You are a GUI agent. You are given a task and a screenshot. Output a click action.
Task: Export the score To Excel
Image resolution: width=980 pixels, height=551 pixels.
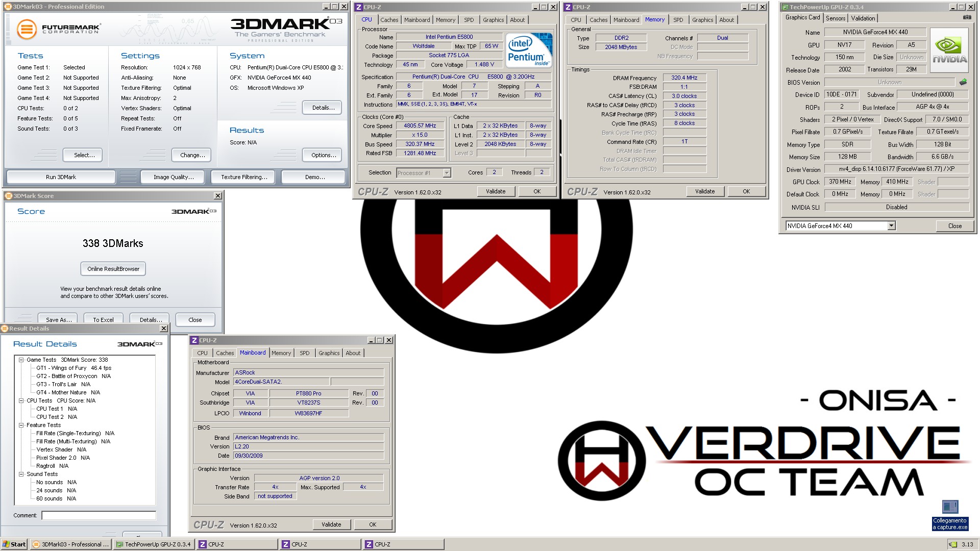coord(103,319)
